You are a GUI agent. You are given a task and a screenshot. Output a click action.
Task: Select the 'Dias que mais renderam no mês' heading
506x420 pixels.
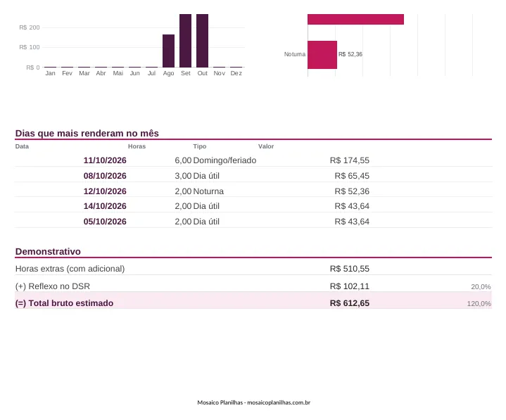87,133
